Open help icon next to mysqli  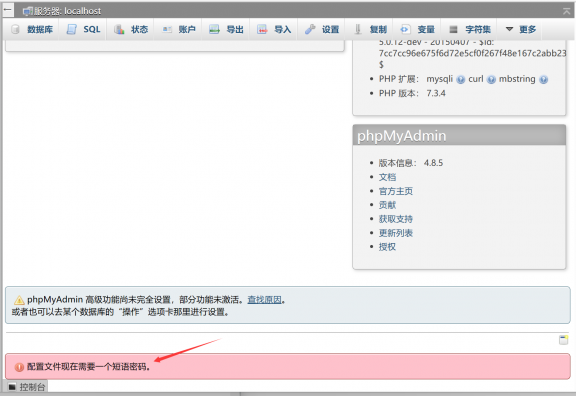[461, 80]
